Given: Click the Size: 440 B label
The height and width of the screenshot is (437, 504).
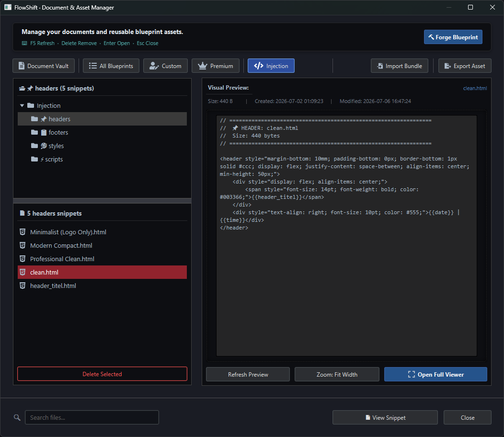Looking at the screenshot, I should 220,101.
